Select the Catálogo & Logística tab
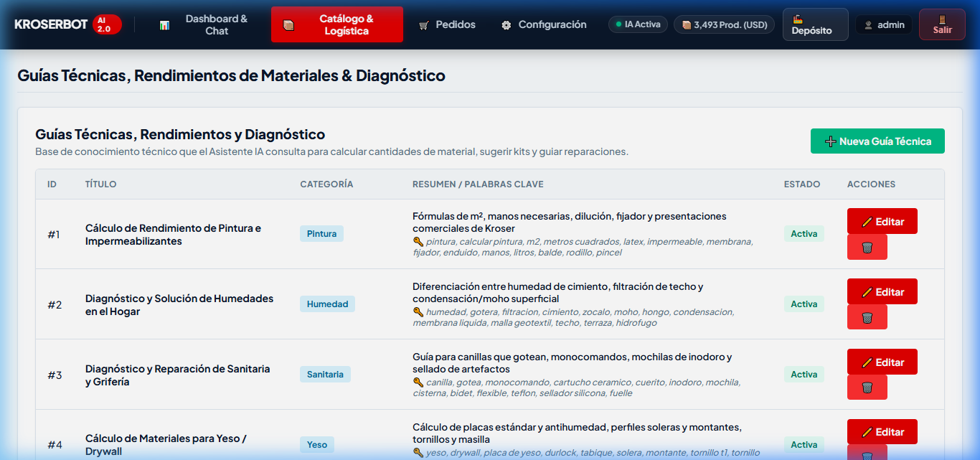The image size is (980, 460). pos(337,24)
